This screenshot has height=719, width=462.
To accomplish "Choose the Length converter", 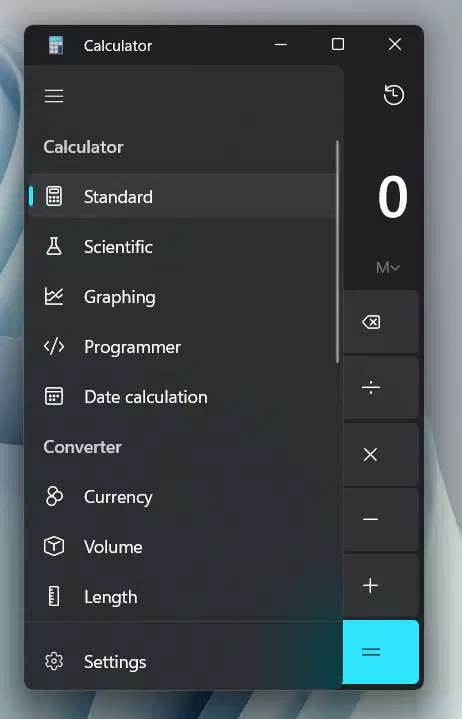I will click(183, 597).
